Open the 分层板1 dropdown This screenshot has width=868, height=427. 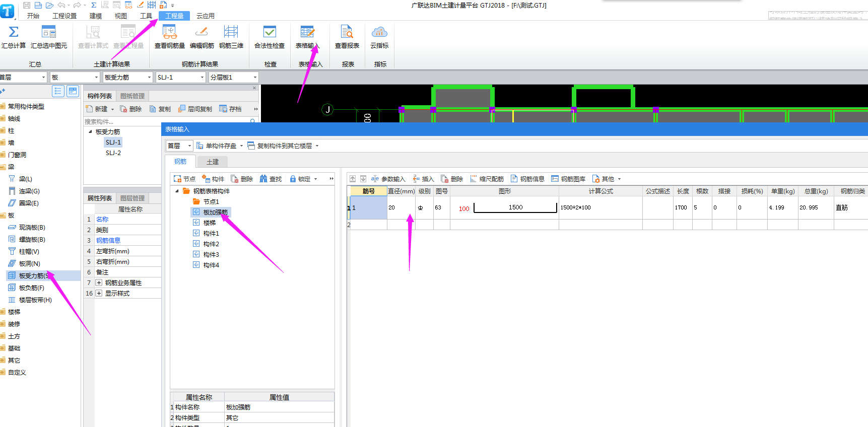pyautogui.click(x=255, y=77)
